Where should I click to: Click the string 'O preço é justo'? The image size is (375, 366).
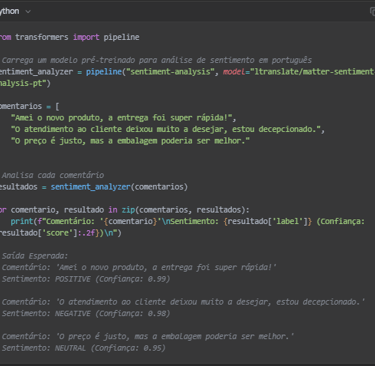click(x=130, y=141)
